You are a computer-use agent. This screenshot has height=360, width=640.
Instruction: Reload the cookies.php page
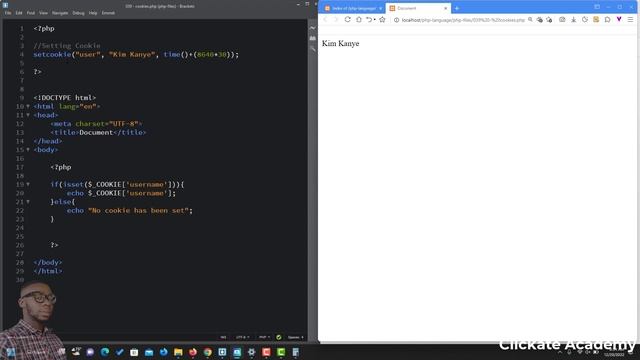point(347,20)
